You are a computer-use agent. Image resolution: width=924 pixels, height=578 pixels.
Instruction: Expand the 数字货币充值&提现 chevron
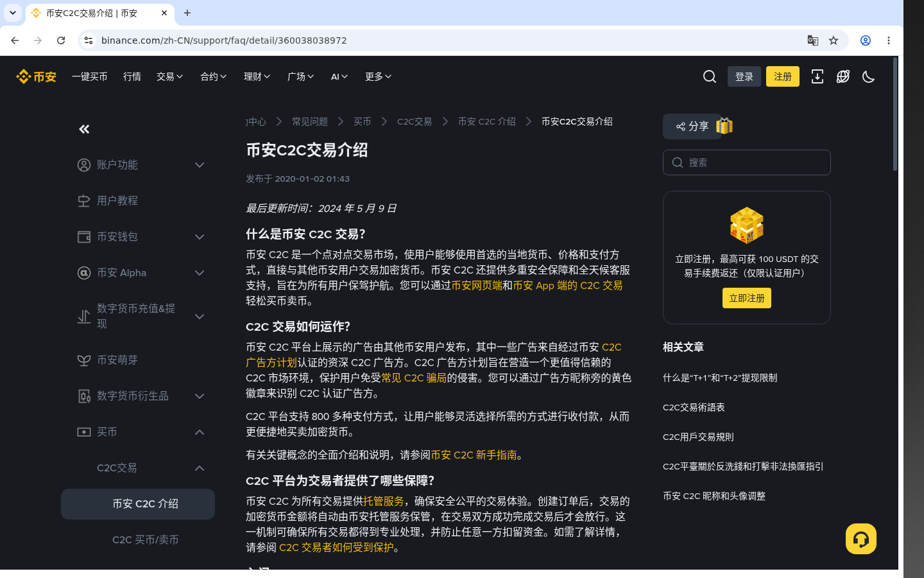tap(200, 317)
